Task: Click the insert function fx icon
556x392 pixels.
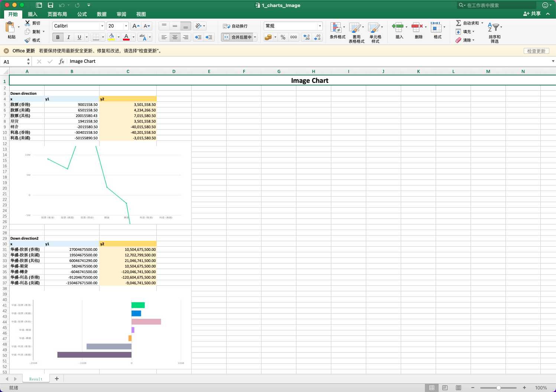Action: [x=62, y=61]
